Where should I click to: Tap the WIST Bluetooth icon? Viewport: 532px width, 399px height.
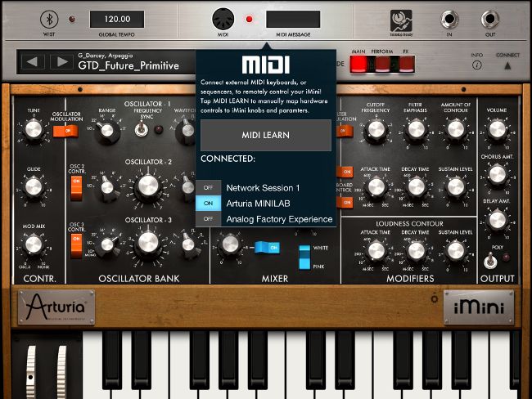[x=49, y=19]
